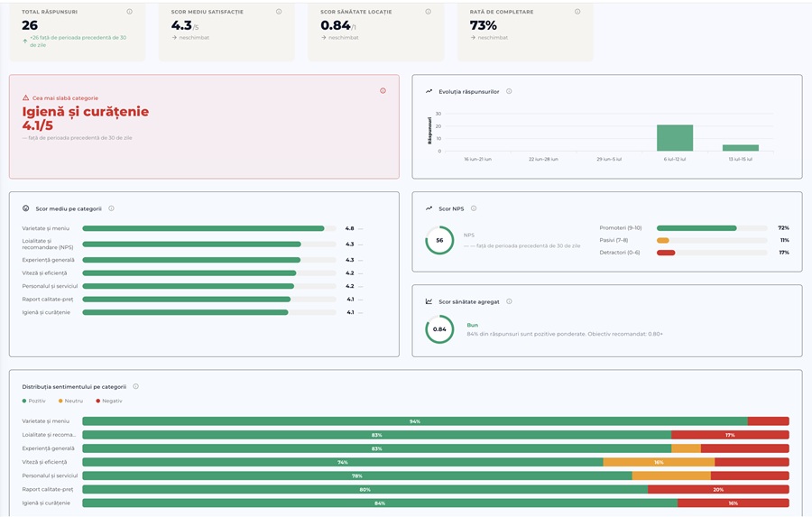
Task: Click the red 20% segment of Raport calitate-preț
Action: click(x=718, y=489)
